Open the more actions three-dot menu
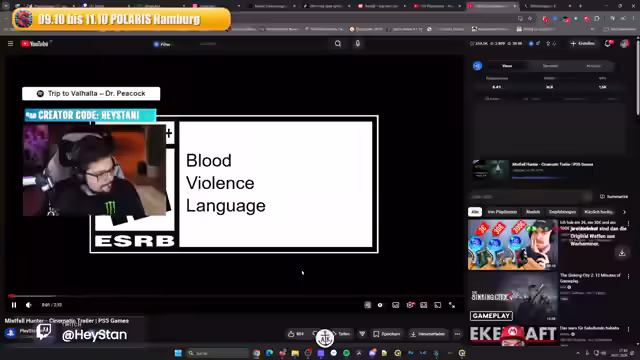The image size is (640, 360). click(458, 334)
